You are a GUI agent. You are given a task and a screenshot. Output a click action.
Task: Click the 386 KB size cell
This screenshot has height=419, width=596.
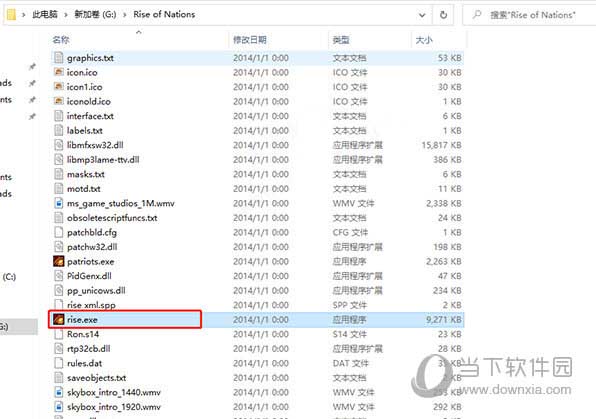click(x=447, y=159)
